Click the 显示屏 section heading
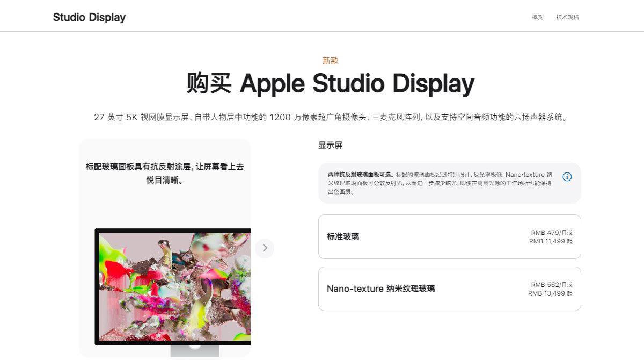Viewport: 644px width, 360px height. 330,145
